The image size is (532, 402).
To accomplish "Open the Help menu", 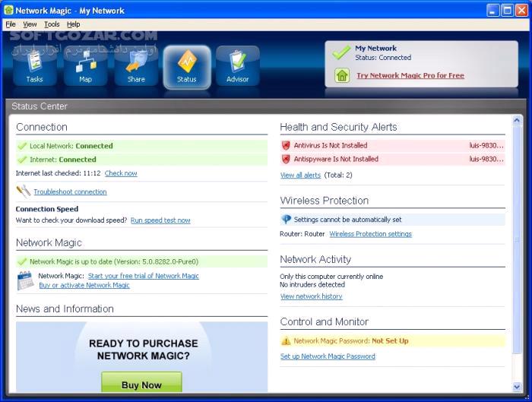I will [73, 24].
